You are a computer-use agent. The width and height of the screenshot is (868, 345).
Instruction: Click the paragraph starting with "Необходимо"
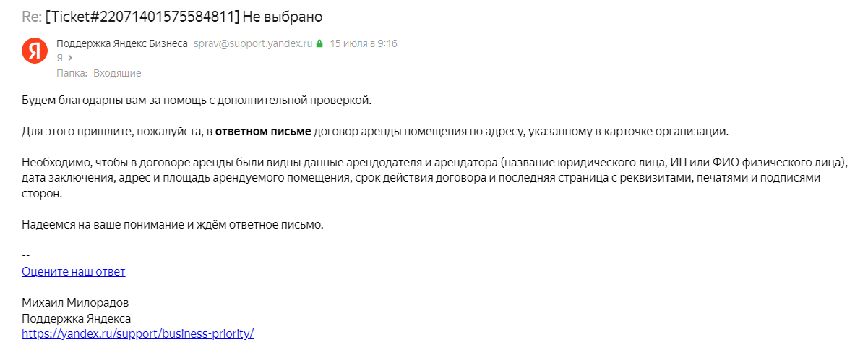click(x=434, y=177)
